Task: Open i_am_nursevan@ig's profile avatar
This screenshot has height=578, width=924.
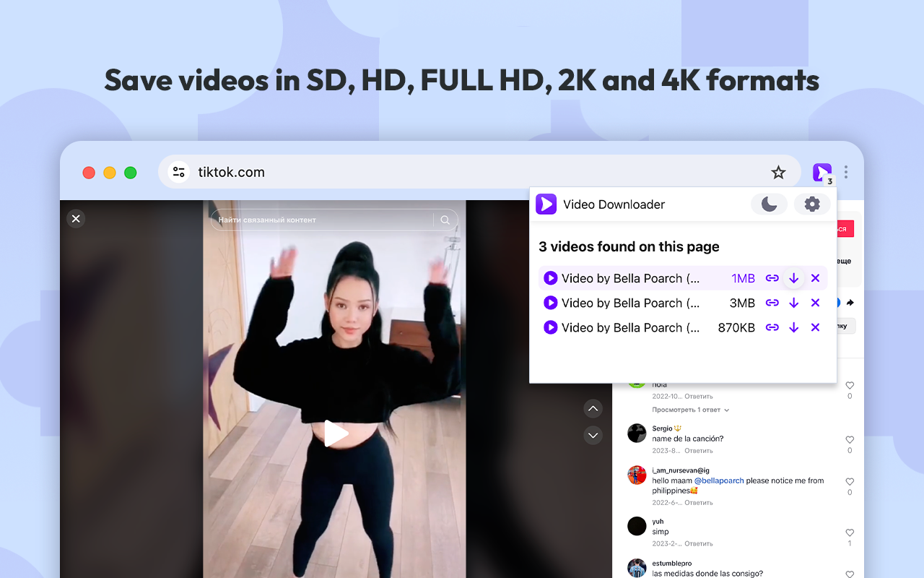Action: click(637, 475)
